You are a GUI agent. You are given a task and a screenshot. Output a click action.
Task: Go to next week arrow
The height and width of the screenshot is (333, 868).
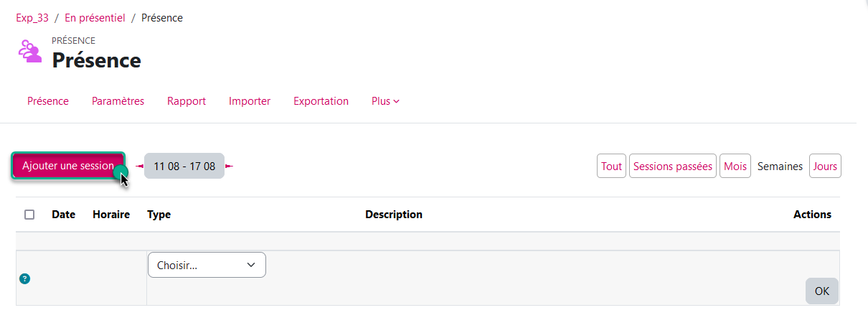(x=229, y=166)
